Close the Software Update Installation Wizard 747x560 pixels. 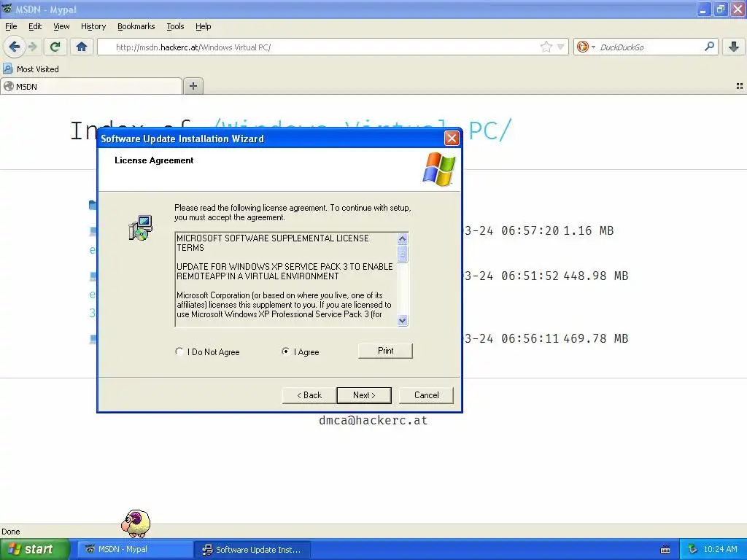452,138
